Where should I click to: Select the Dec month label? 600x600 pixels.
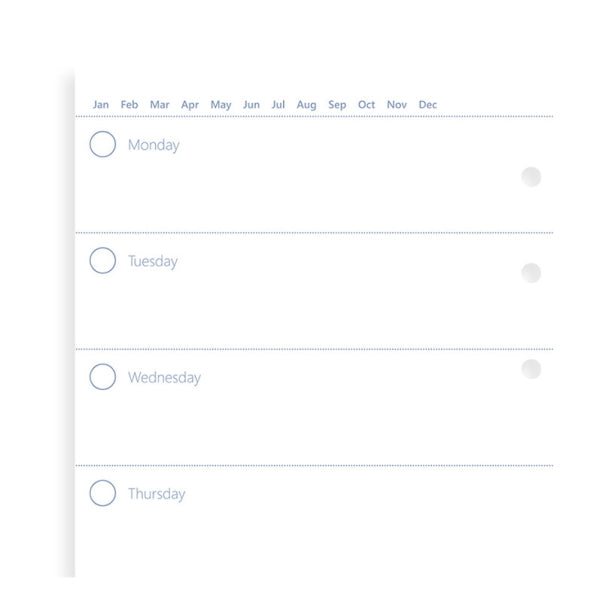(428, 105)
